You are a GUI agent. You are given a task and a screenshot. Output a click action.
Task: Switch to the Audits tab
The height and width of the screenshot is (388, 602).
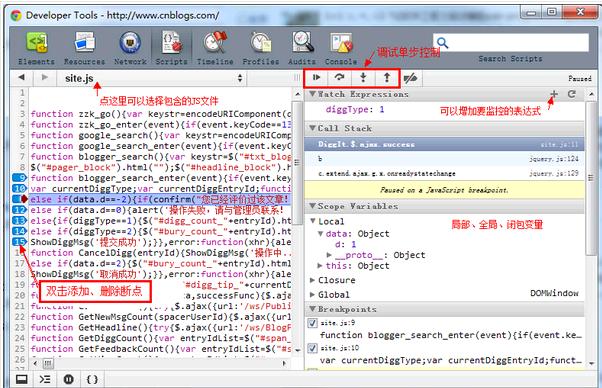pos(302,48)
